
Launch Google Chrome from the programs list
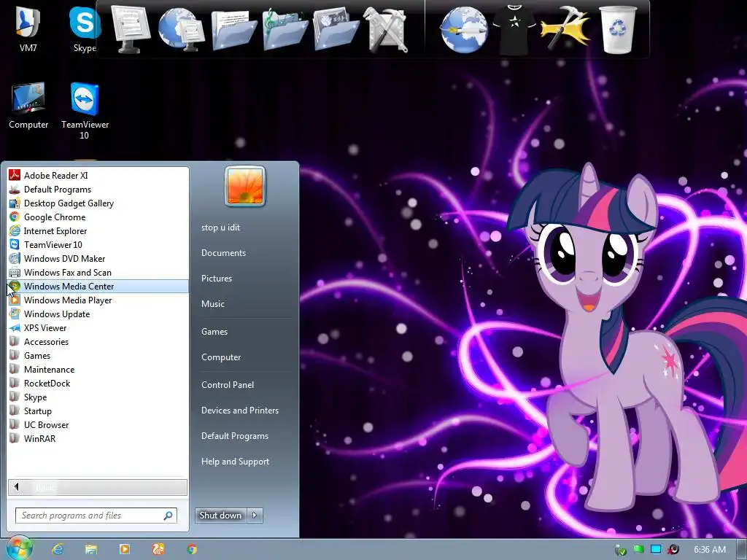click(x=98, y=217)
